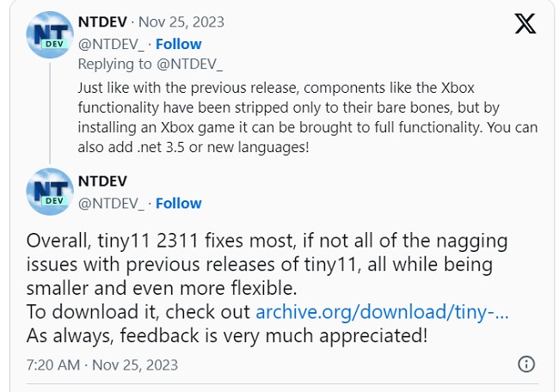Click the thread connector line between avatars
The height and width of the screenshot is (392, 559).
tap(50, 113)
